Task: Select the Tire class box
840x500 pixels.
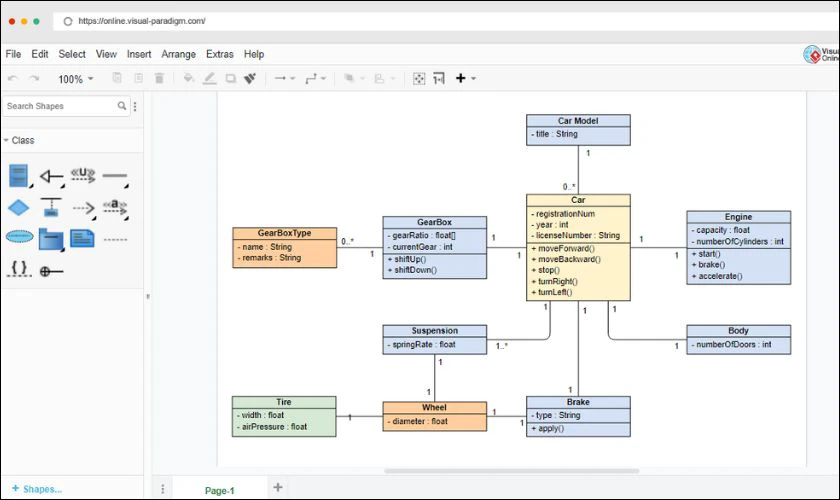Action: click(284, 416)
